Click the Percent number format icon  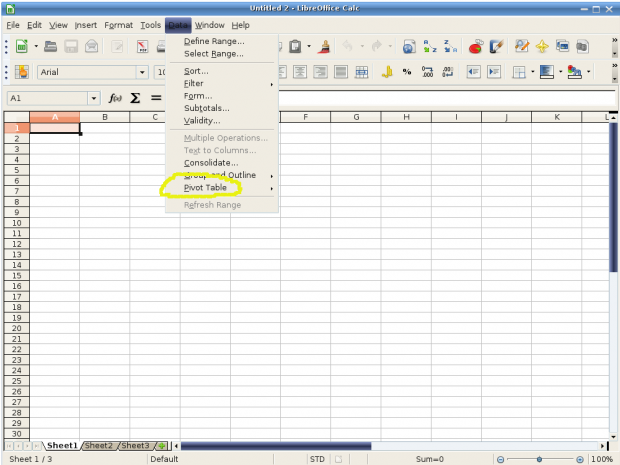click(x=407, y=72)
